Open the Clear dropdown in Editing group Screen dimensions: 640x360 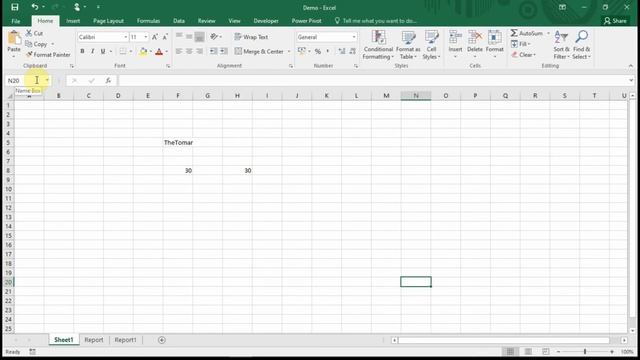523,54
